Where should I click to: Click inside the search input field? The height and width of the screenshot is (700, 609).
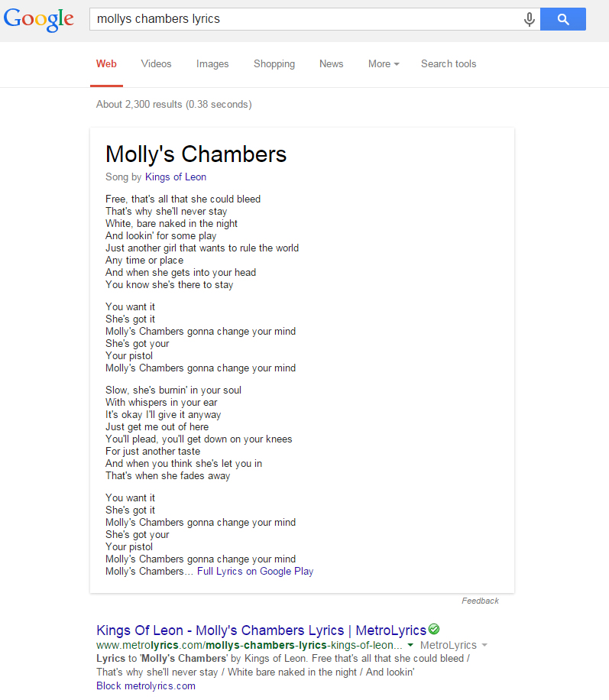(306, 19)
